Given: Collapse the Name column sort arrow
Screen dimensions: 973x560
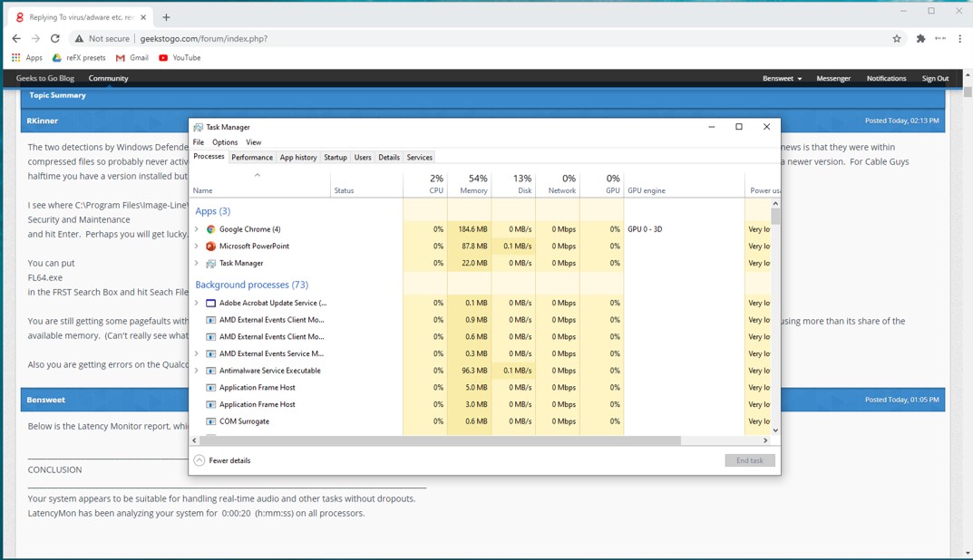Looking at the screenshot, I should 258,176.
